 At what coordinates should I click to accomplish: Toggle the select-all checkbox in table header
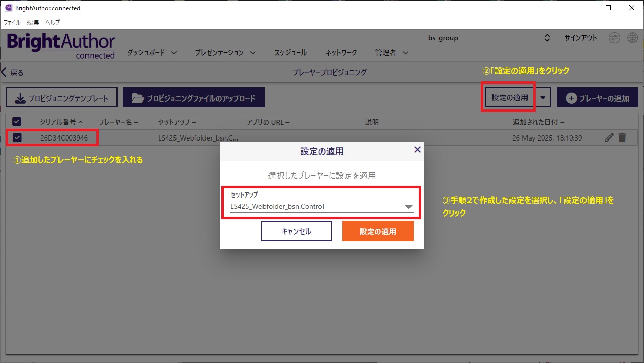click(x=17, y=122)
